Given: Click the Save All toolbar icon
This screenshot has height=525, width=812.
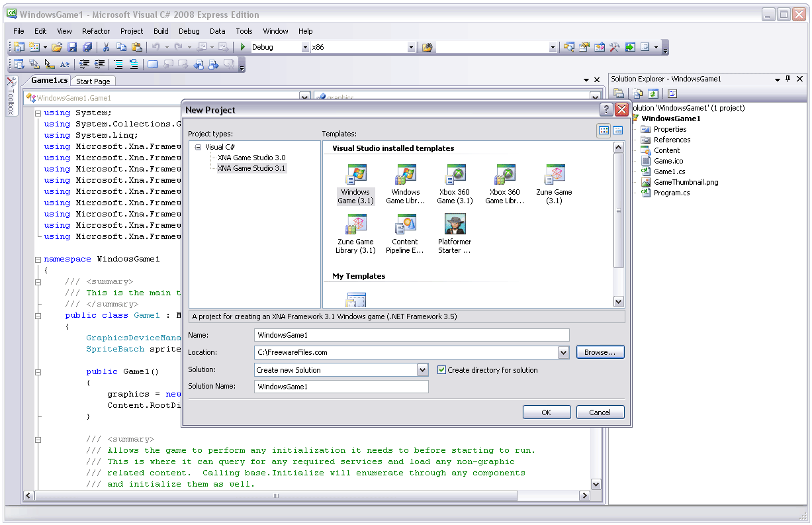Looking at the screenshot, I should click(87, 47).
